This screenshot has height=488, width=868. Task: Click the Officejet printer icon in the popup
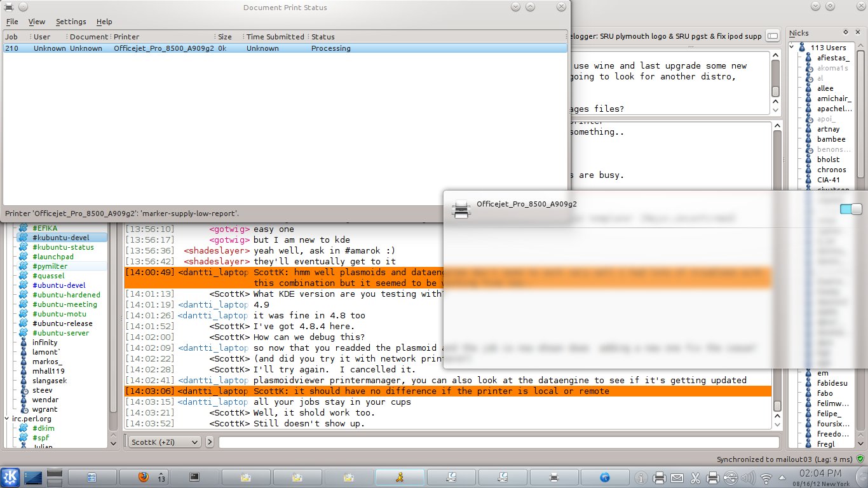coord(461,208)
